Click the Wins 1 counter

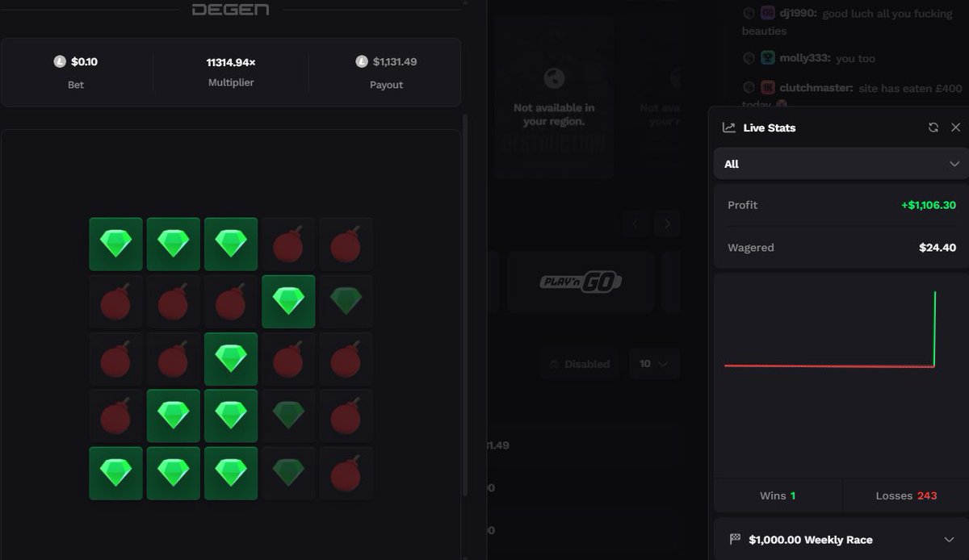[778, 495]
